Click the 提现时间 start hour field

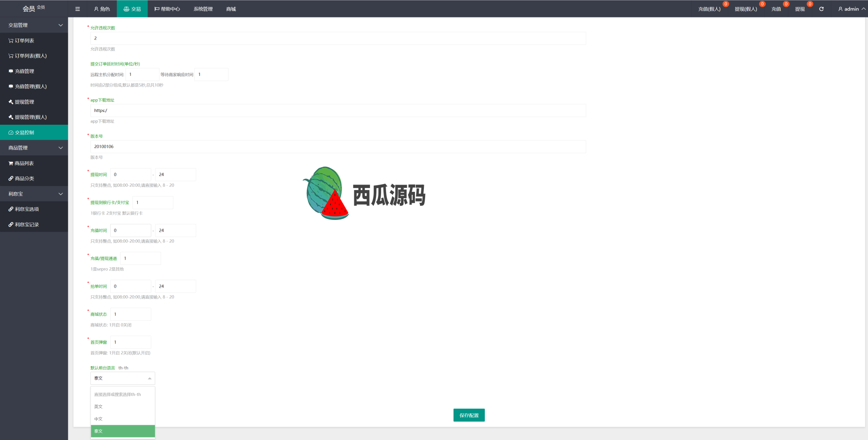[131, 174]
